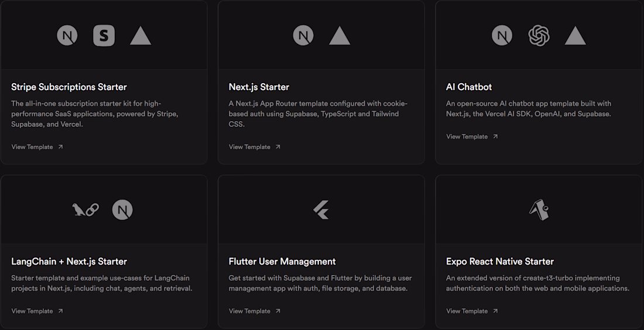
Task: Click the Next.js logo on LangChain card
Action: point(122,209)
